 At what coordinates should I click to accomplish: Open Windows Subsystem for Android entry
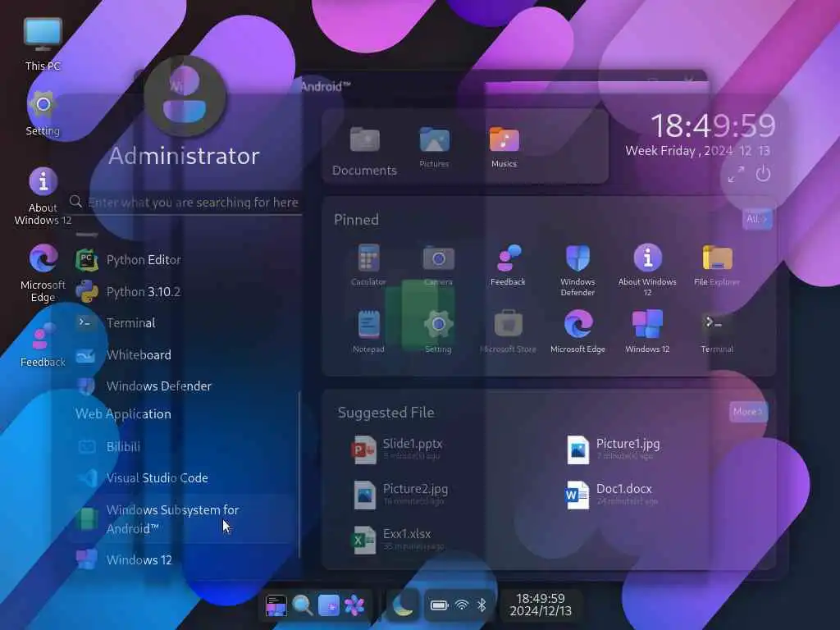point(182,519)
